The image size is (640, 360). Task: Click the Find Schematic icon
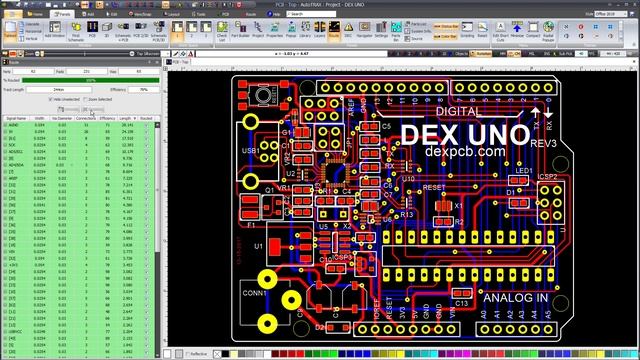(76, 31)
